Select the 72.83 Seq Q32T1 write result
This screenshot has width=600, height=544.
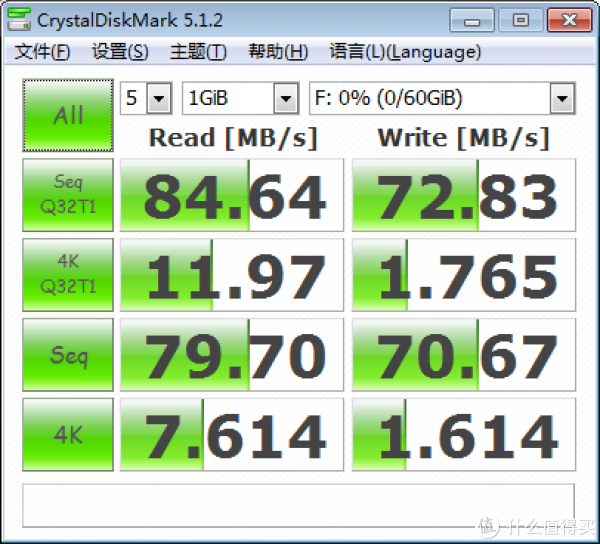point(464,195)
